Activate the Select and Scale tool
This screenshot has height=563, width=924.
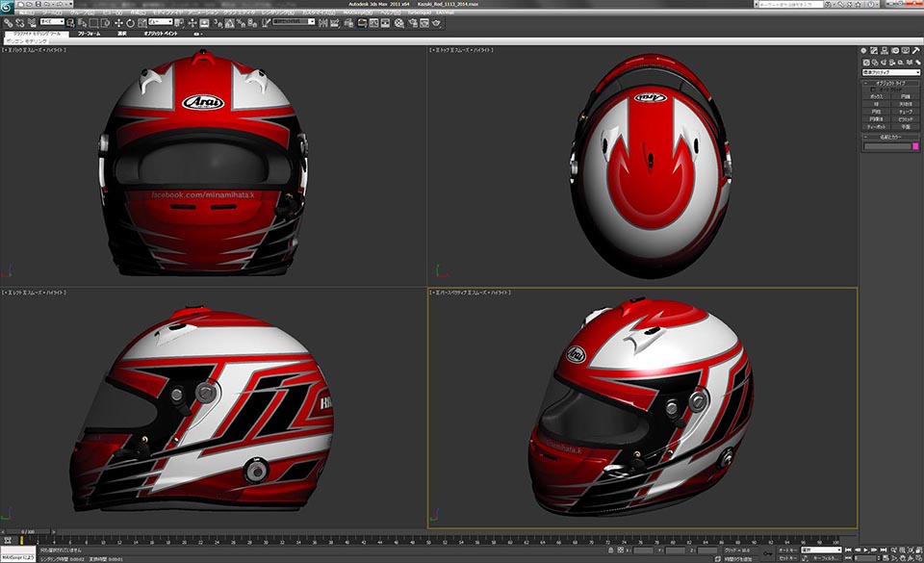click(x=142, y=23)
